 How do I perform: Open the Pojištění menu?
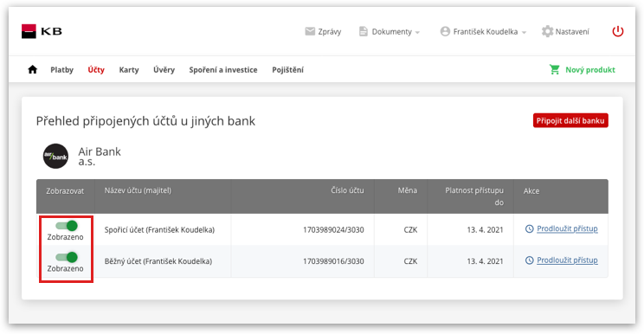(x=288, y=70)
